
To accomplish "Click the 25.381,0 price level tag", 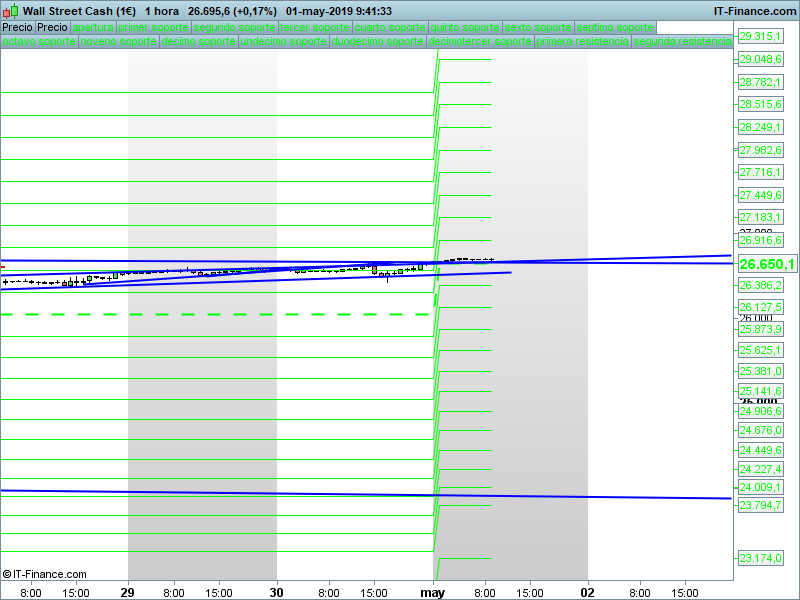I will click(x=760, y=371).
